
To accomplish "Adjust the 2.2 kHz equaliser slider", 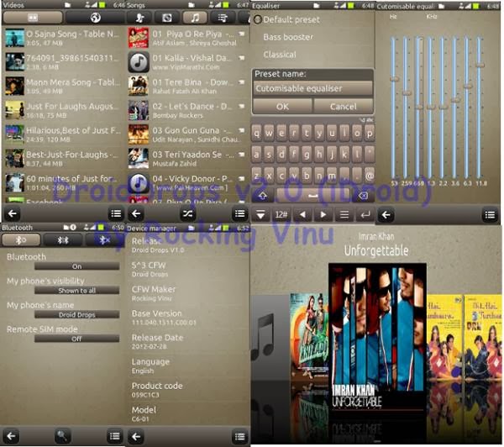I will [x=443, y=107].
